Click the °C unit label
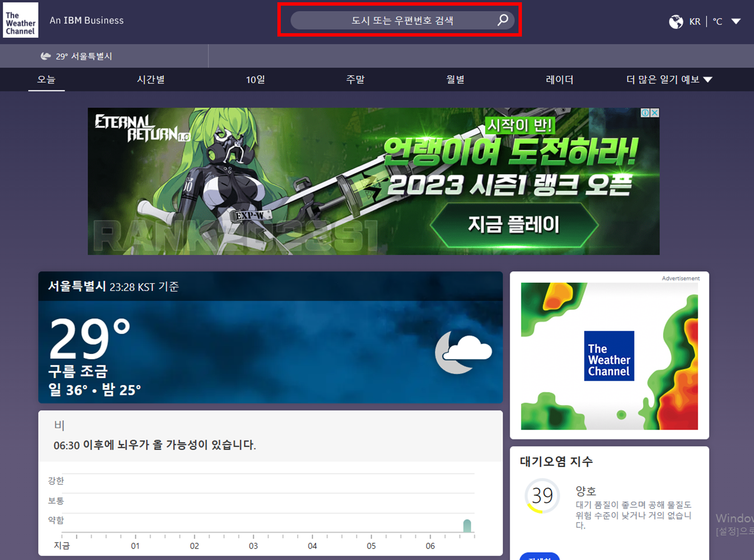 coord(717,21)
